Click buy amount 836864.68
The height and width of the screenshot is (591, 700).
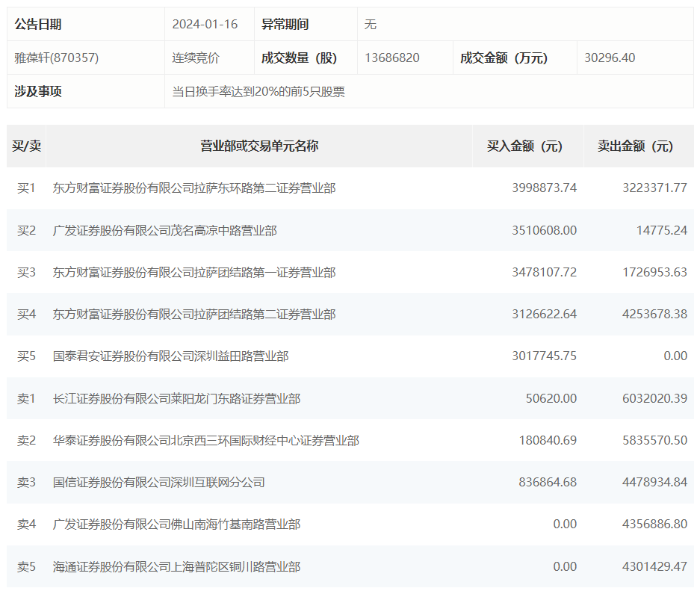[548, 483]
